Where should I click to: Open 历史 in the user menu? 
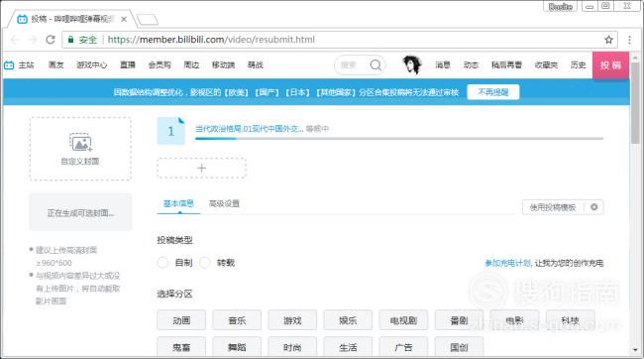pyautogui.click(x=578, y=65)
